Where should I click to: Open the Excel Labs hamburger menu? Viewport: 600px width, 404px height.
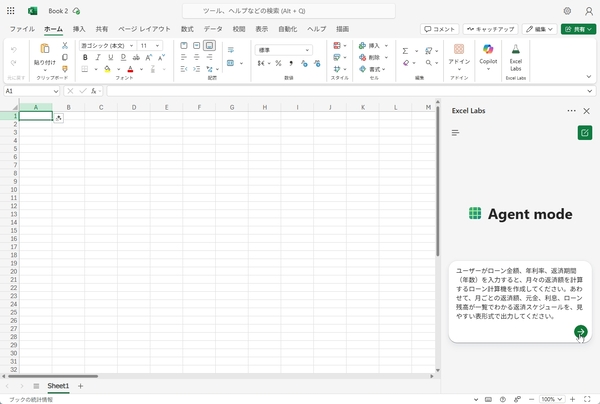pyautogui.click(x=455, y=132)
